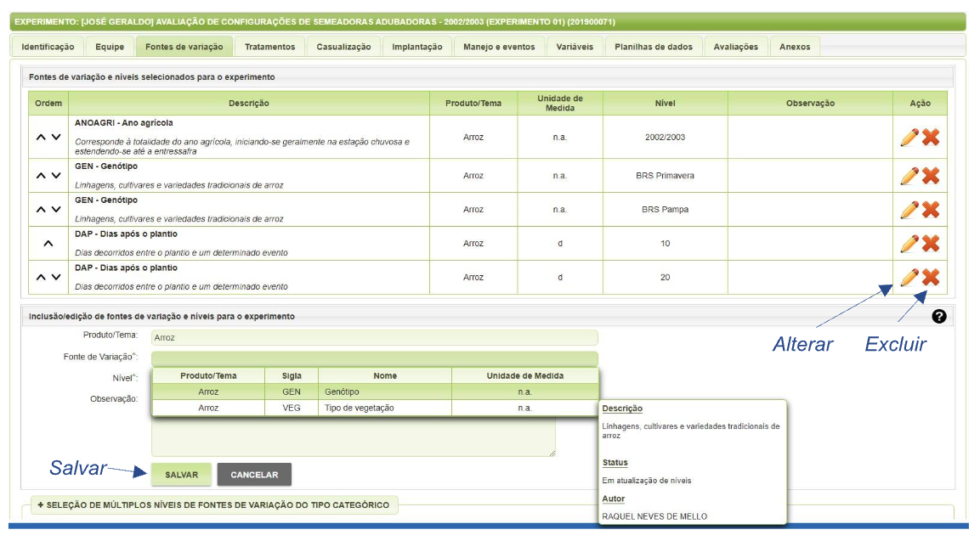
Task: Edit the DAP level 10 row with the pencil icon
Action: (x=909, y=243)
